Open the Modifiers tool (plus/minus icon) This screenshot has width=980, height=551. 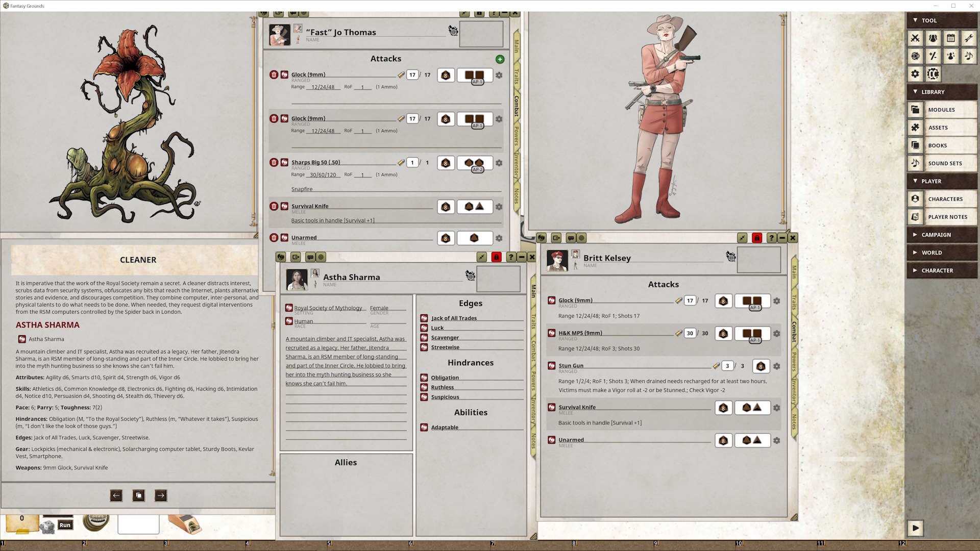[933, 56]
